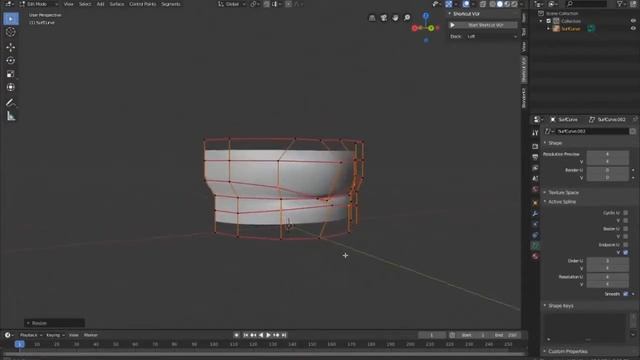The width and height of the screenshot is (640, 360).
Task: Toggle viewport overlays
Action: click(x=466, y=4)
